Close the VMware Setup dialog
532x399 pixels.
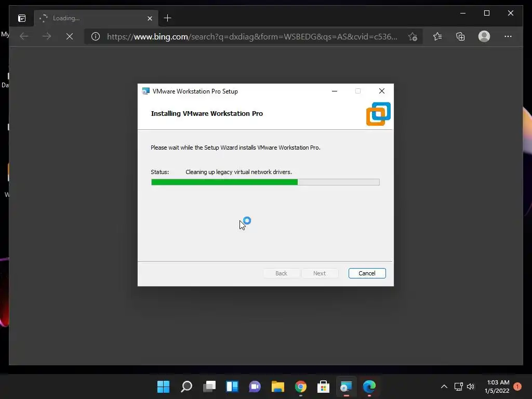coord(382,91)
